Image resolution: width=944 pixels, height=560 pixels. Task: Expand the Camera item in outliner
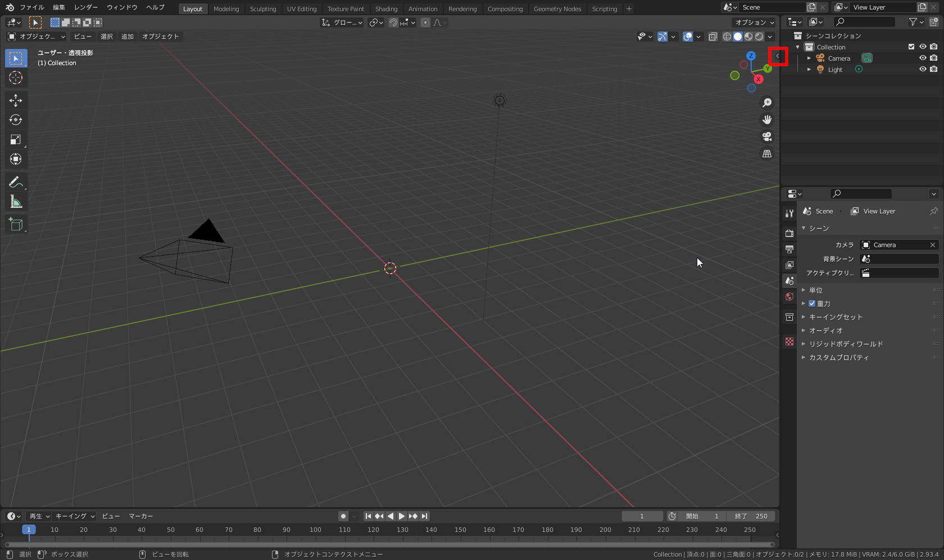pos(809,58)
